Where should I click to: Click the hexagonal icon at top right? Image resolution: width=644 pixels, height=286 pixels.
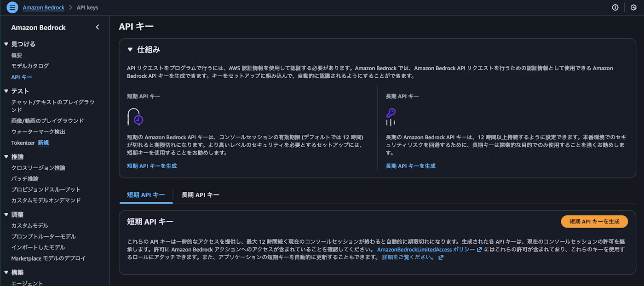pos(633,7)
